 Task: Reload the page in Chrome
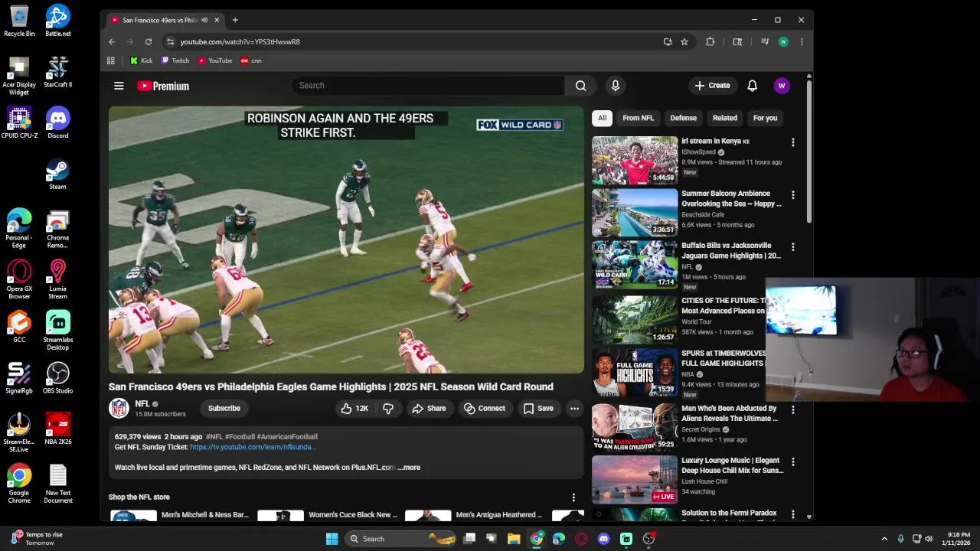coord(149,42)
